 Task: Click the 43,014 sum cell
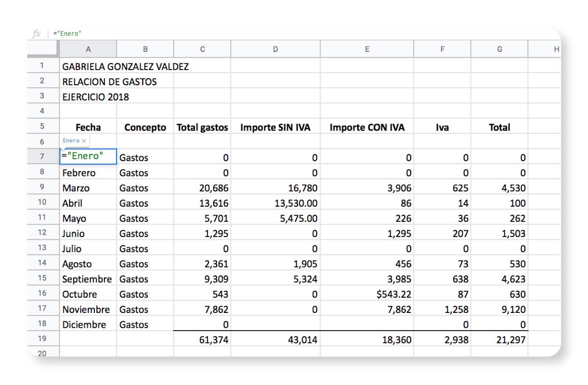(x=275, y=339)
